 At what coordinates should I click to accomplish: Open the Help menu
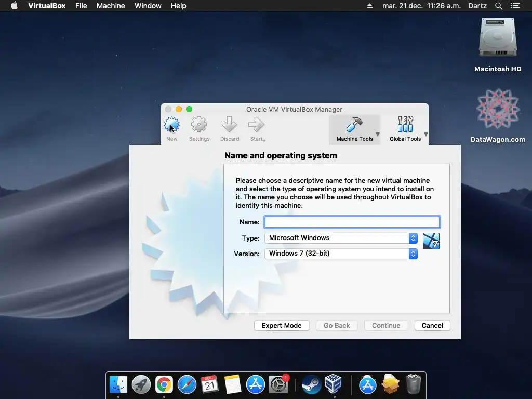[179, 6]
